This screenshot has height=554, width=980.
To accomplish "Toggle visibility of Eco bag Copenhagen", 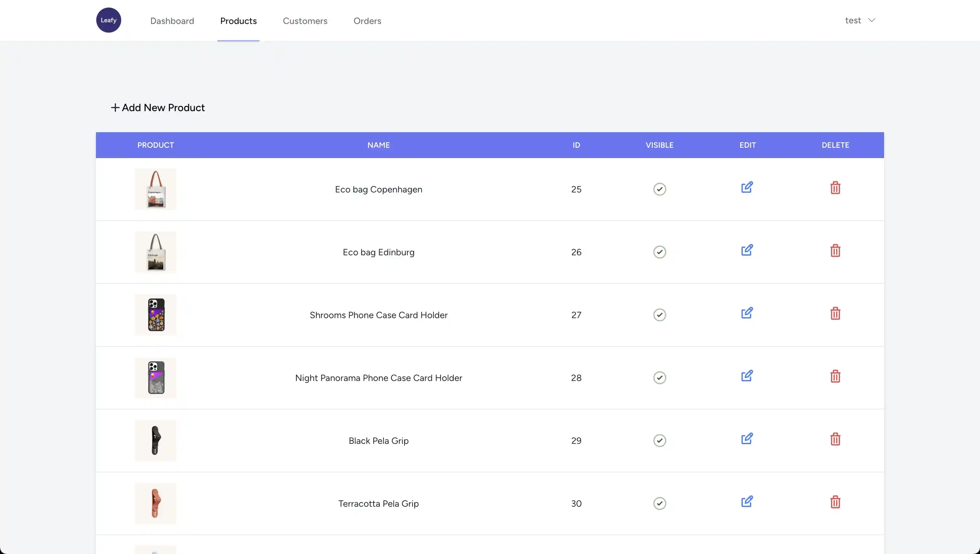I will pos(659,189).
